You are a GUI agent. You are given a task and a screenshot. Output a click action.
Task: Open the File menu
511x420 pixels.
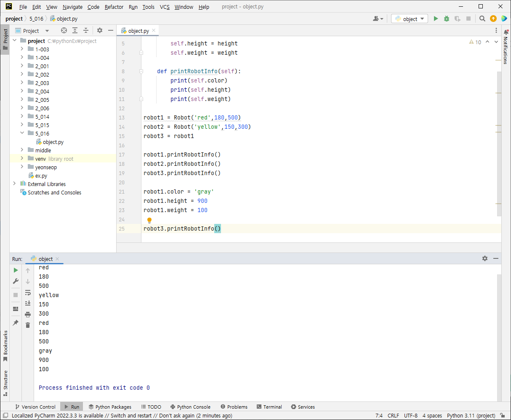click(23, 7)
